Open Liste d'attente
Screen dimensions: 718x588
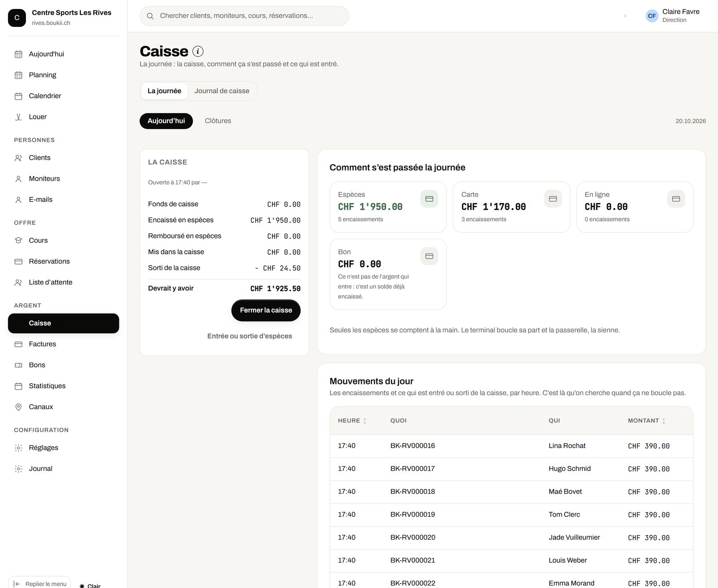pyautogui.click(x=63, y=283)
